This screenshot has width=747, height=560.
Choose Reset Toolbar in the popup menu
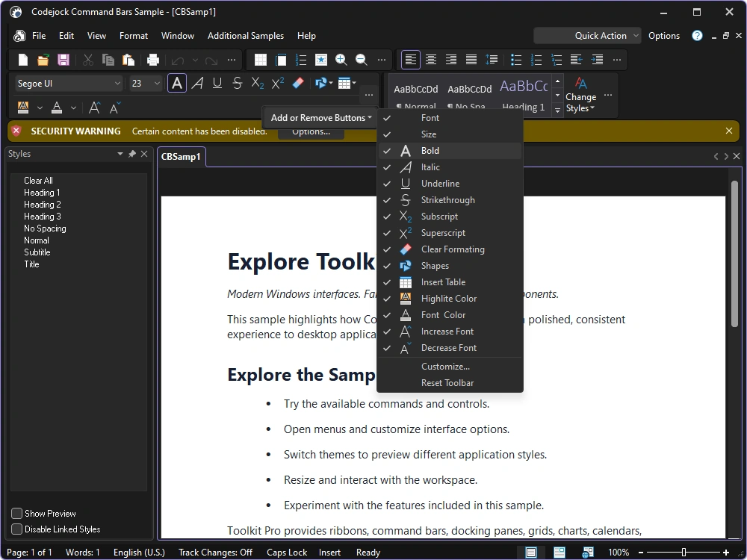click(x=450, y=383)
